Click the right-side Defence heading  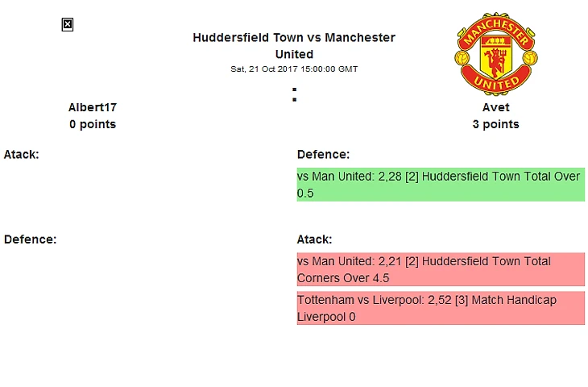pyautogui.click(x=323, y=154)
